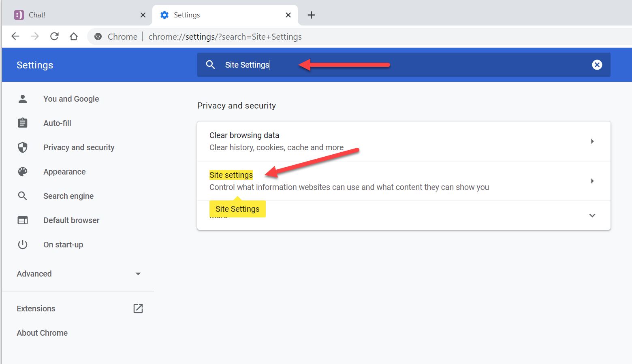Image resolution: width=632 pixels, height=364 pixels.
Task: Click arrow on Site settings row
Action: point(592,181)
